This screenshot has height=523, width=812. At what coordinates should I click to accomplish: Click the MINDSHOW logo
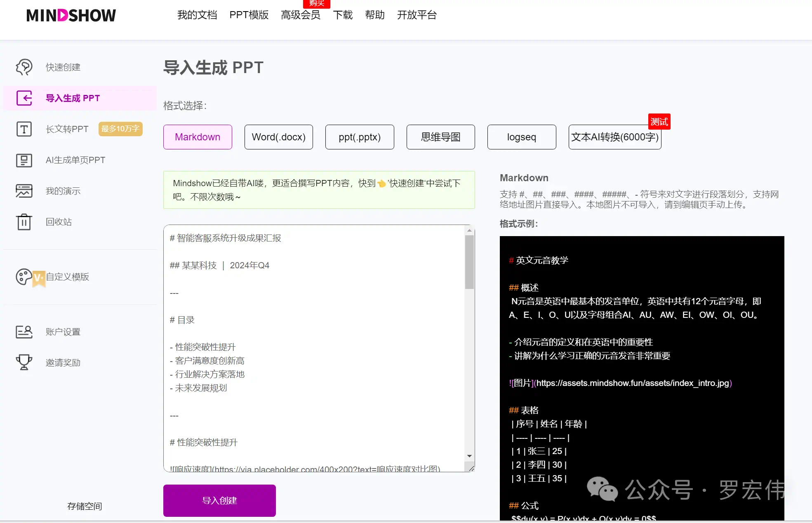point(71,15)
